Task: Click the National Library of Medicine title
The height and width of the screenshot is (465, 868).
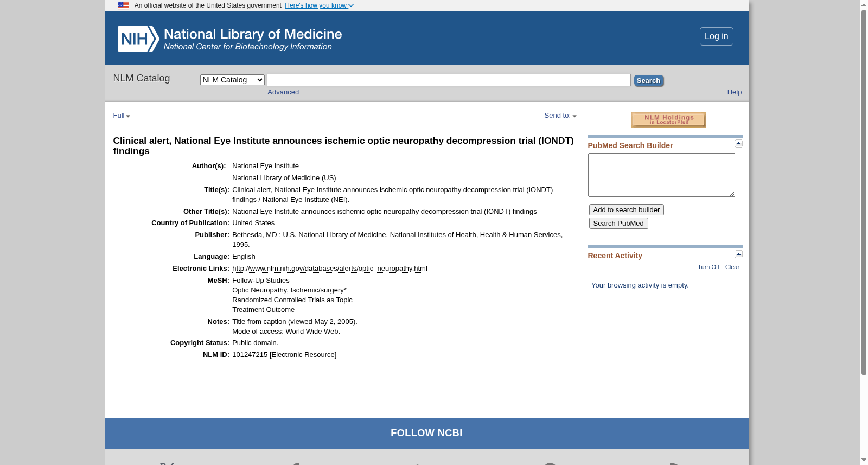Action: pyautogui.click(x=253, y=34)
